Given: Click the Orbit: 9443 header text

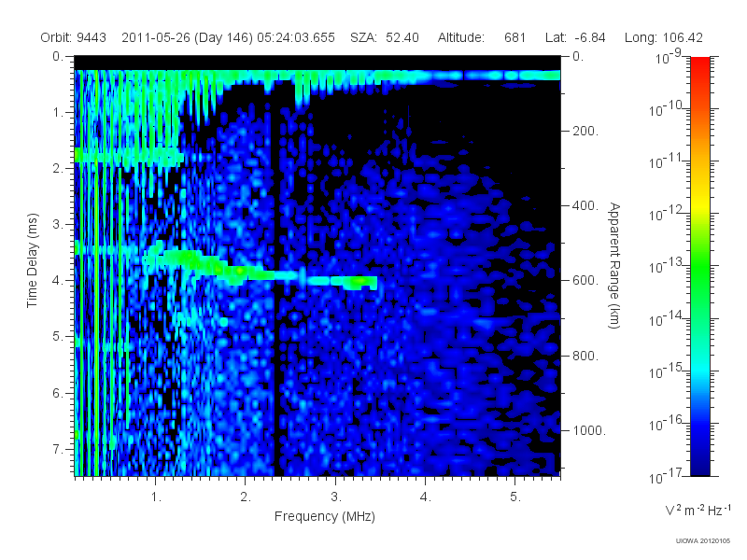Looking at the screenshot, I should pyautogui.click(x=74, y=37).
